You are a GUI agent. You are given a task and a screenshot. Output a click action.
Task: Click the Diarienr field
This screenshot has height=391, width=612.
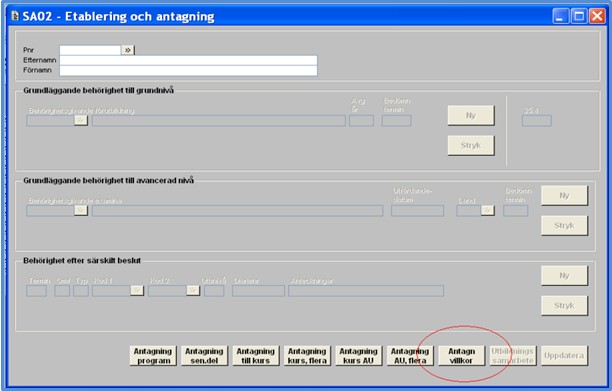point(258,291)
